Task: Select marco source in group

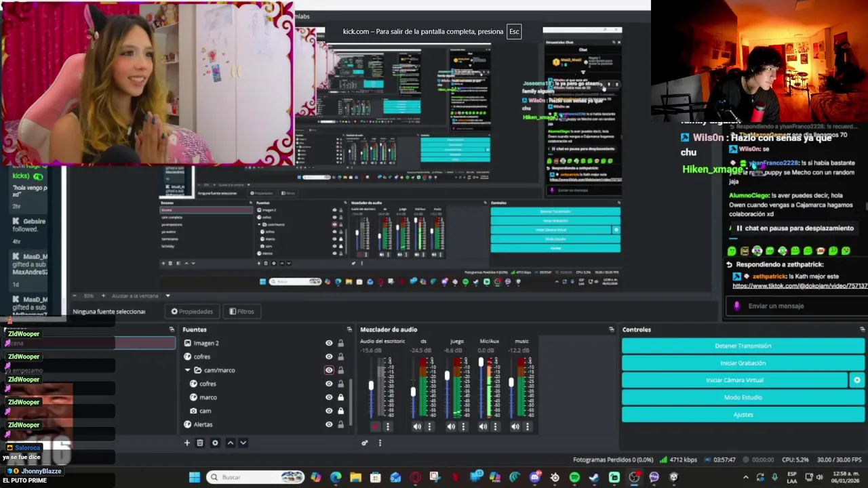Action: tap(266, 397)
